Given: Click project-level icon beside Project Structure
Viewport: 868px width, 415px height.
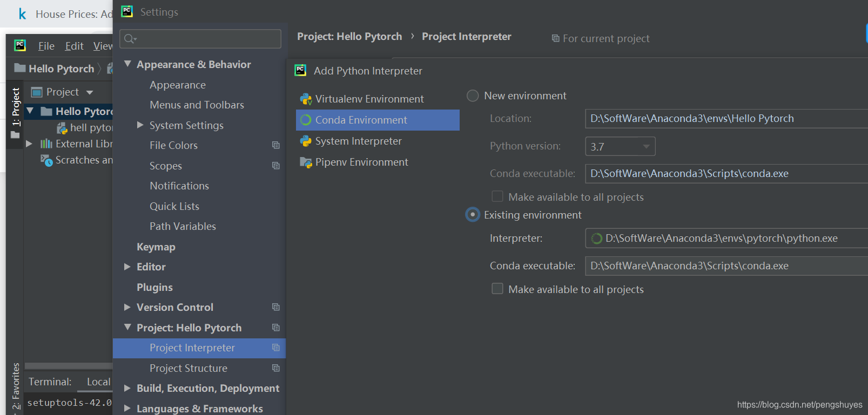Looking at the screenshot, I should click(276, 368).
